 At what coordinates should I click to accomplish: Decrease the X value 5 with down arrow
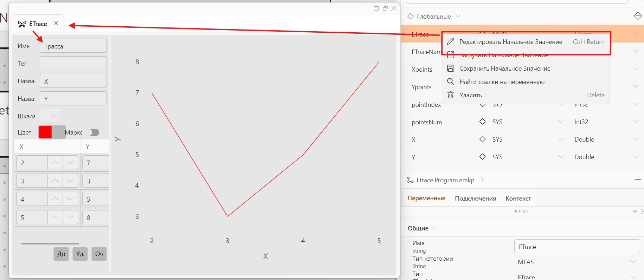point(70,217)
